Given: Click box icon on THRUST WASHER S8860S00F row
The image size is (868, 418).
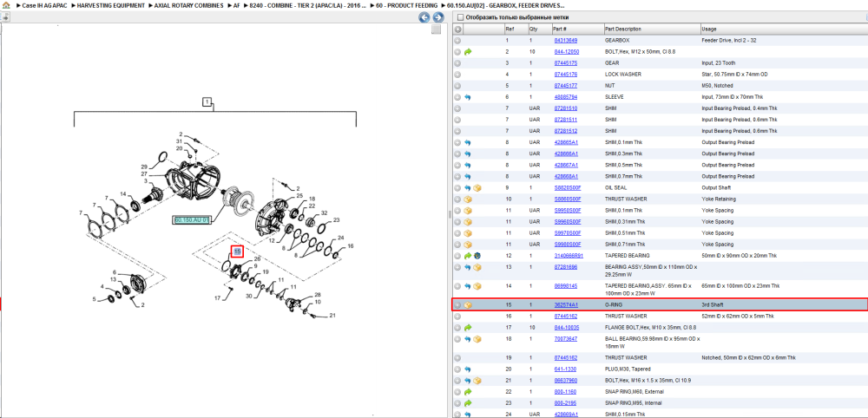Looking at the screenshot, I should point(468,199).
